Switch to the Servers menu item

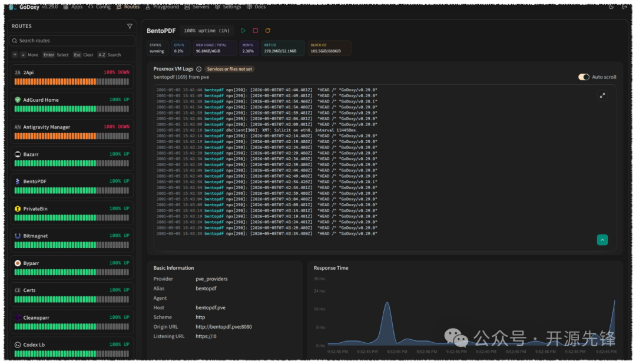197,6
